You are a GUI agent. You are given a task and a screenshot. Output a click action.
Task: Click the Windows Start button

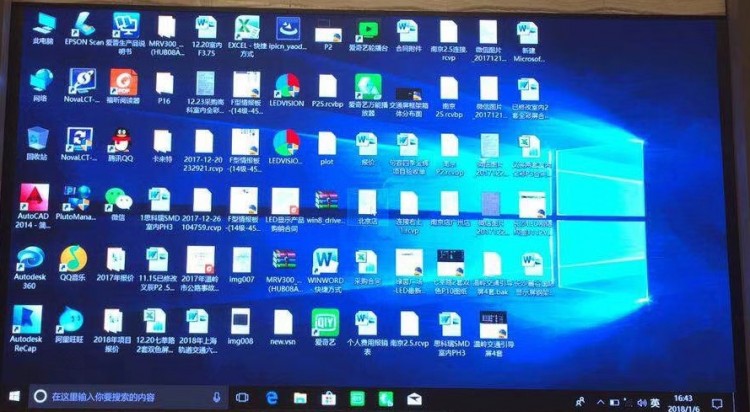point(14,395)
